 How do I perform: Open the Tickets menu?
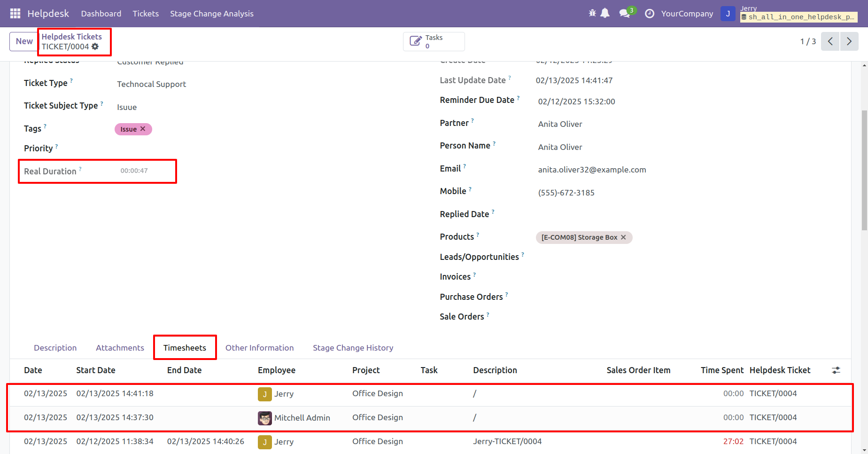(x=146, y=14)
